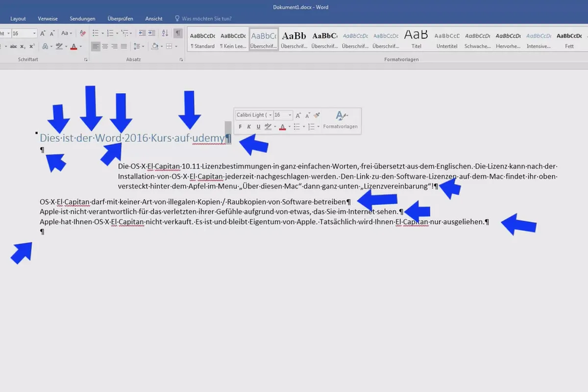This screenshot has height=392, width=588.
Task: Expand ribbon numbering dropdown arrow
Action: (x=117, y=33)
